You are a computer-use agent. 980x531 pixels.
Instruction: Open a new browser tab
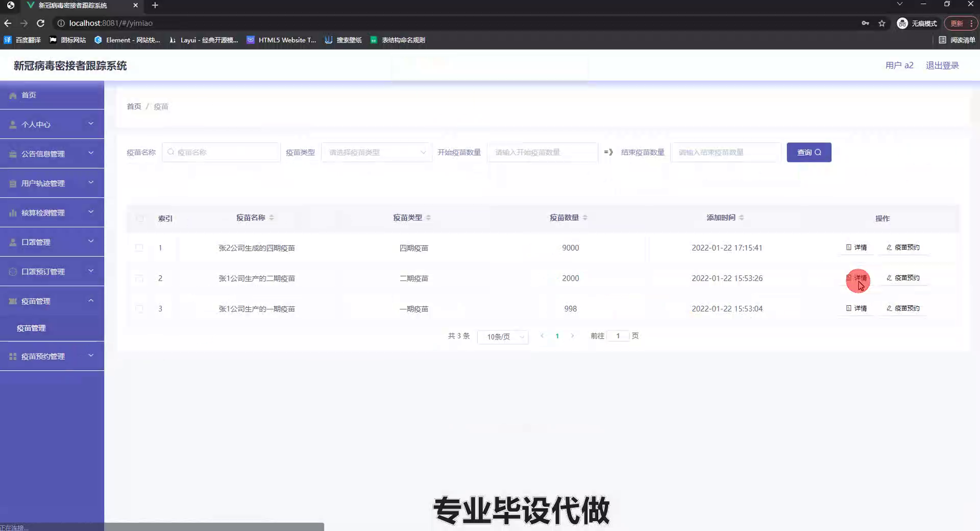tap(155, 5)
